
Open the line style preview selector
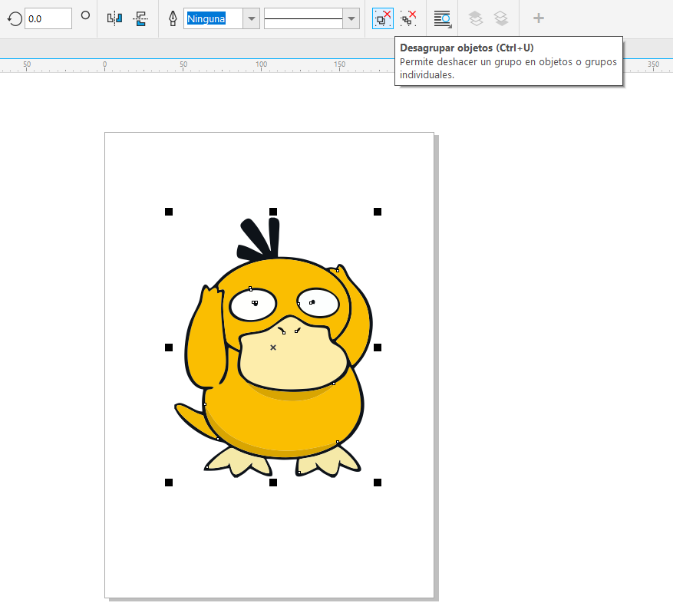click(x=303, y=18)
